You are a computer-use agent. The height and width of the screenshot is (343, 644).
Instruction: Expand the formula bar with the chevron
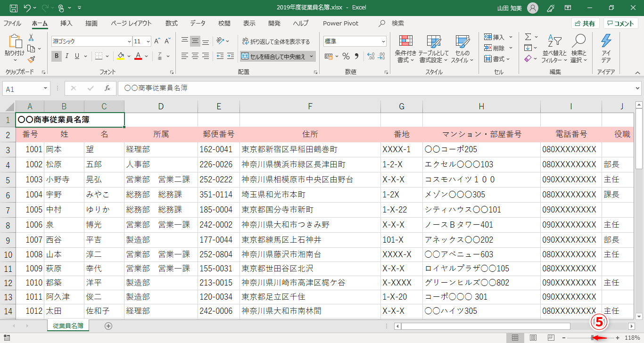point(638,88)
